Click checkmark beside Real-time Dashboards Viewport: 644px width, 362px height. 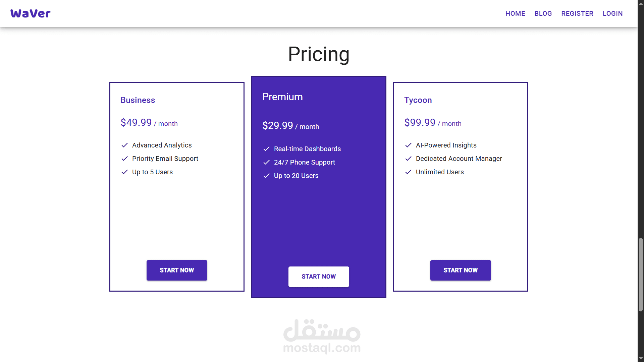(266, 149)
